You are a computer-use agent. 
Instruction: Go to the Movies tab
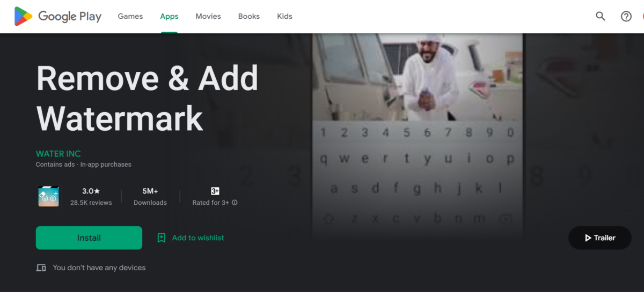[x=208, y=16]
